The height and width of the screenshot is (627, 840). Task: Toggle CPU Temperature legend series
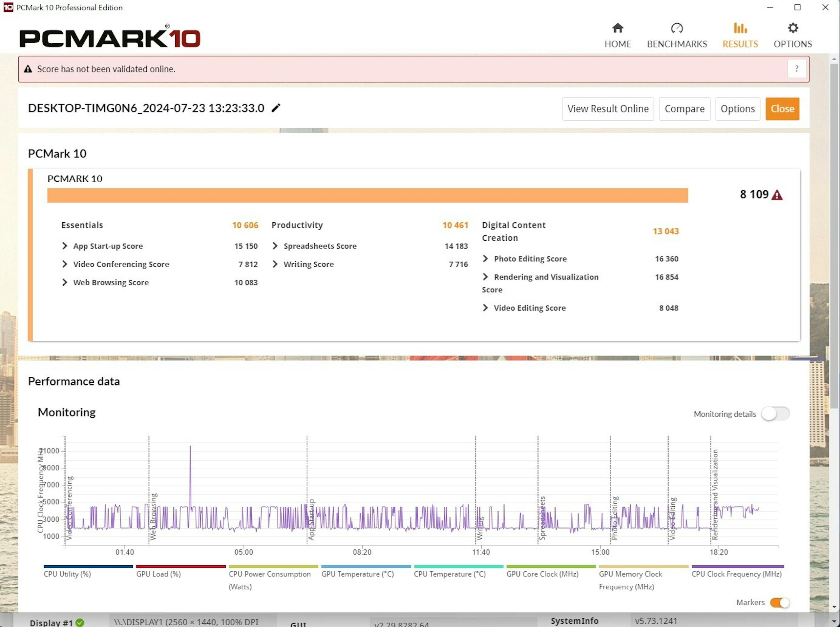click(x=458, y=572)
